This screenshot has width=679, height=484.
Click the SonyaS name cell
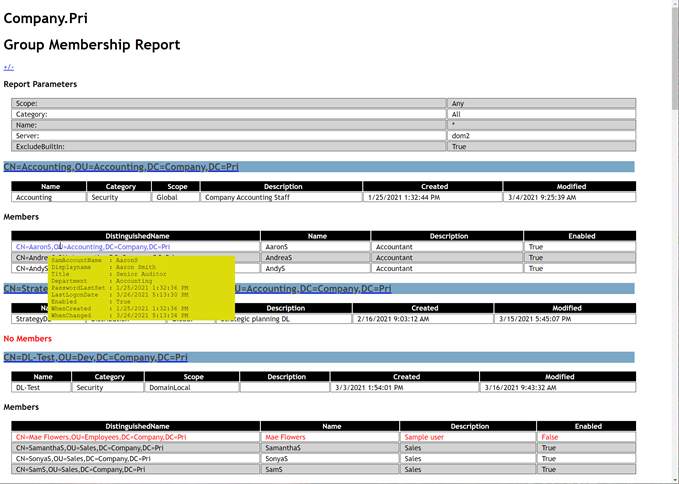[330, 459]
